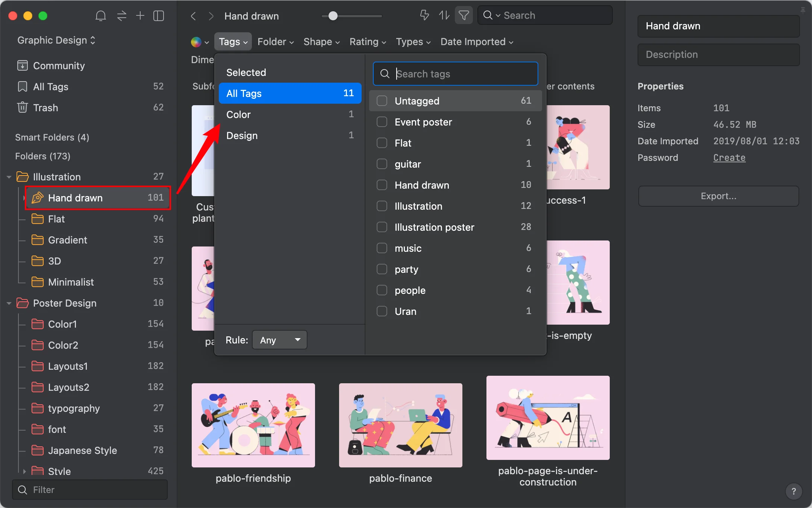Go forward with the right arrow
The height and width of the screenshot is (508, 812).
(x=211, y=16)
